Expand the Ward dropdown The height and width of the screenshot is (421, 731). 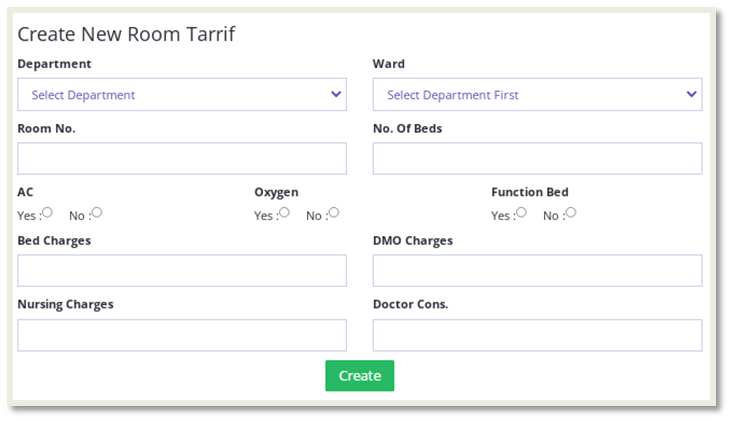(536, 95)
